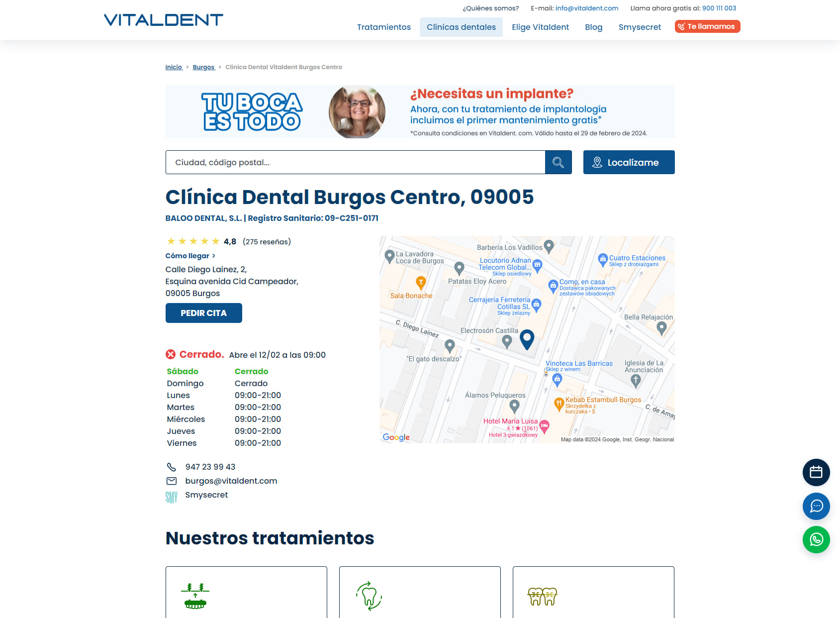Go to the Blog menu item
This screenshot has width=840, height=618.
[x=593, y=27]
